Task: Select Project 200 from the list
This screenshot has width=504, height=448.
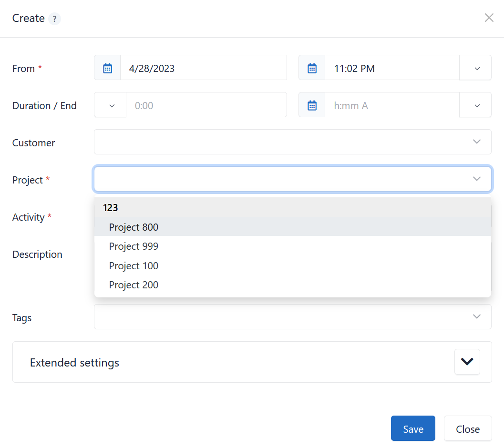Action: click(x=134, y=285)
